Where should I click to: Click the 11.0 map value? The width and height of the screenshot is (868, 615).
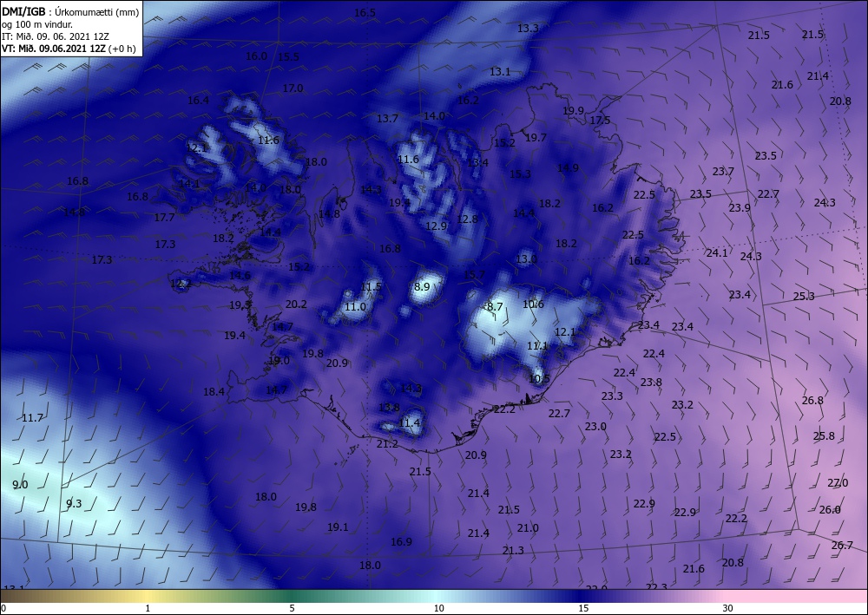point(355,306)
